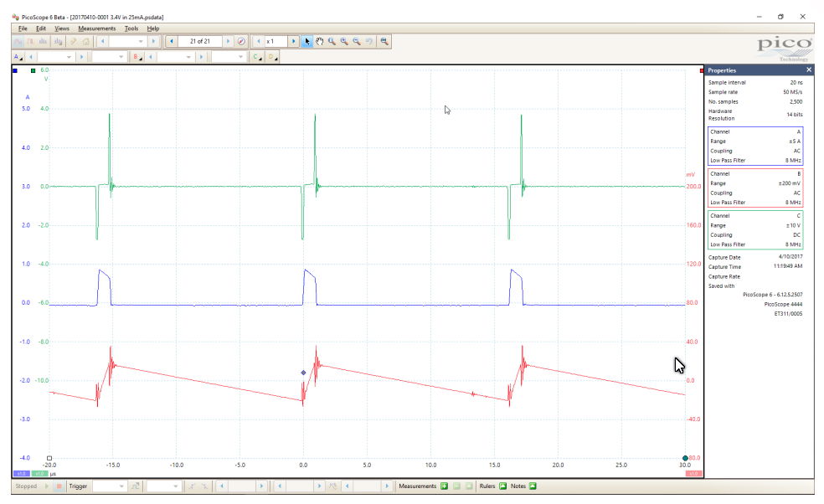Go to next waveform buffer

click(x=228, y=42)
